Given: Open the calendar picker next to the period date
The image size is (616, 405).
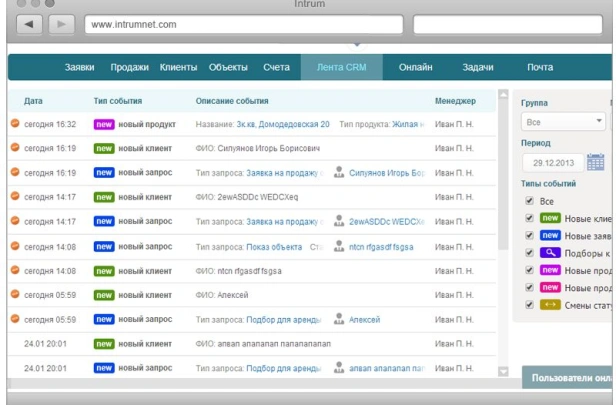Looking at the screenshot, I should [595, 162].
